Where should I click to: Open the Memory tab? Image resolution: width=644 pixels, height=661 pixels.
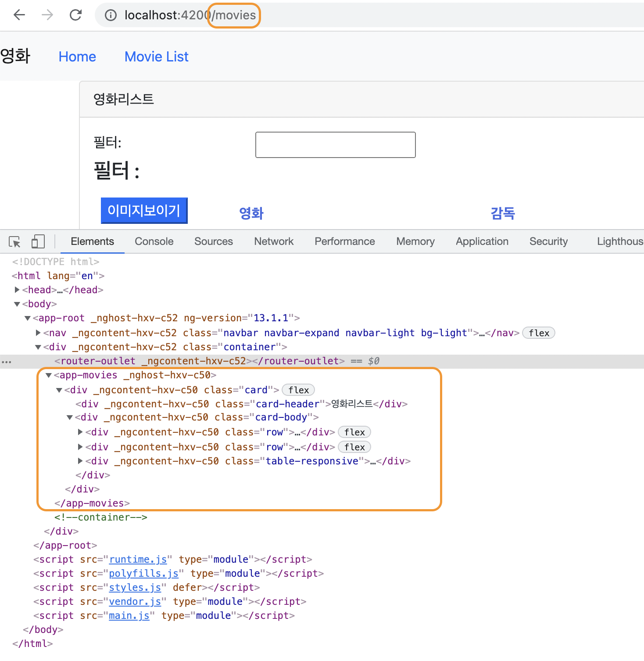[415, 241]
